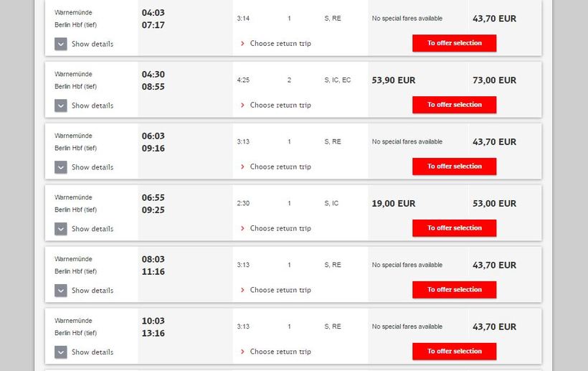Choose return trip for 08:03 connection
The width and height of the screenshot is (588, 371).
pos(280,291)
